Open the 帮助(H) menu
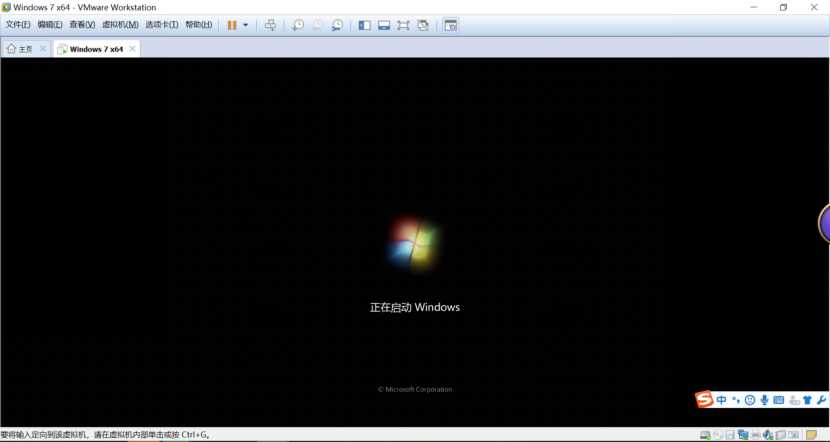 coord(199,25)
